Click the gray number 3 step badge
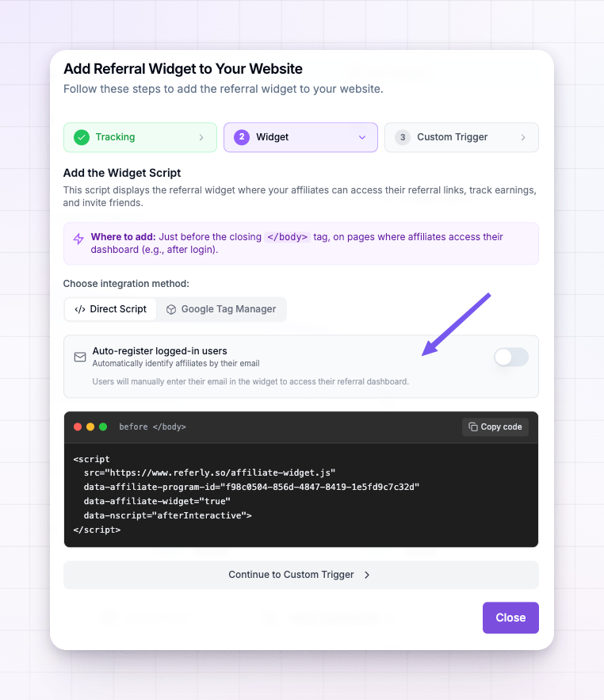Image resolution: width=604 pixels, height=700 pixels. click(402, 137)
